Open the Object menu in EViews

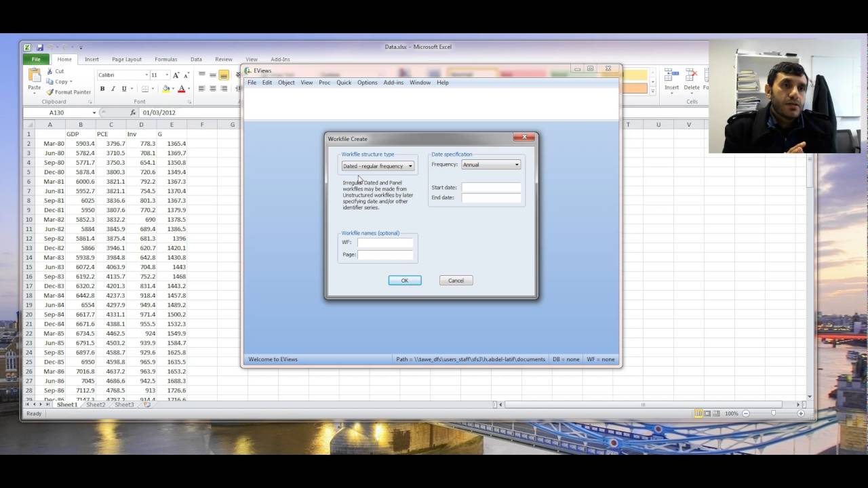(286, 83)
